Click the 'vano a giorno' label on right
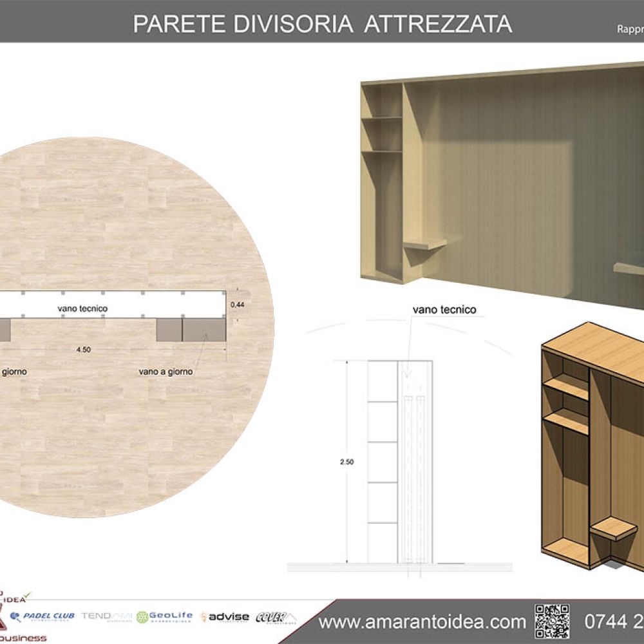 pyautogui.click(x=166, y=372)
